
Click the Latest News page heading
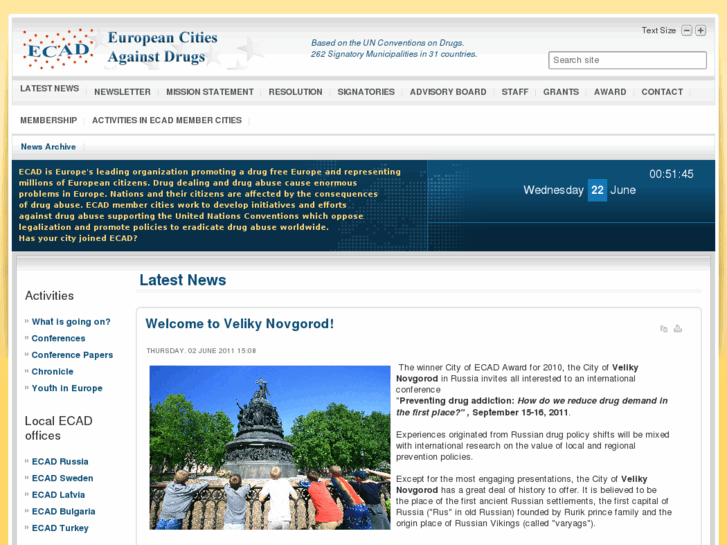click(x=183, y=280)
